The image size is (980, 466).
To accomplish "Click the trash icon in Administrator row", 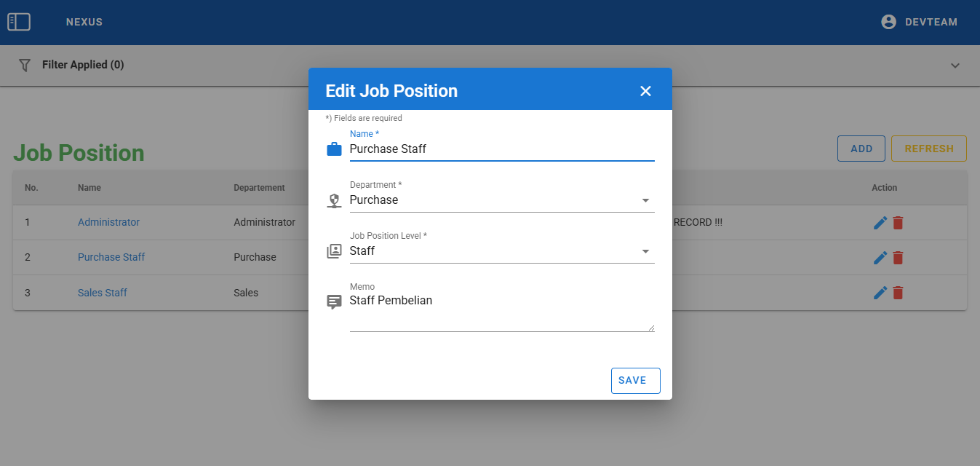I will pos(899,223).
